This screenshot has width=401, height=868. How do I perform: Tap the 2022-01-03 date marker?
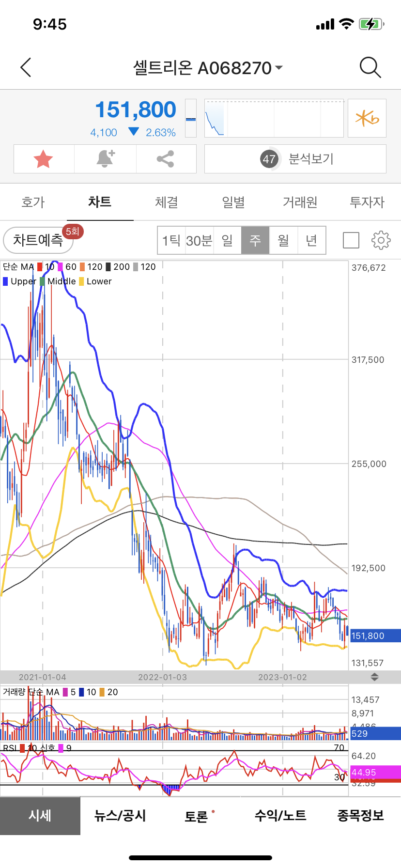(162, 677)
